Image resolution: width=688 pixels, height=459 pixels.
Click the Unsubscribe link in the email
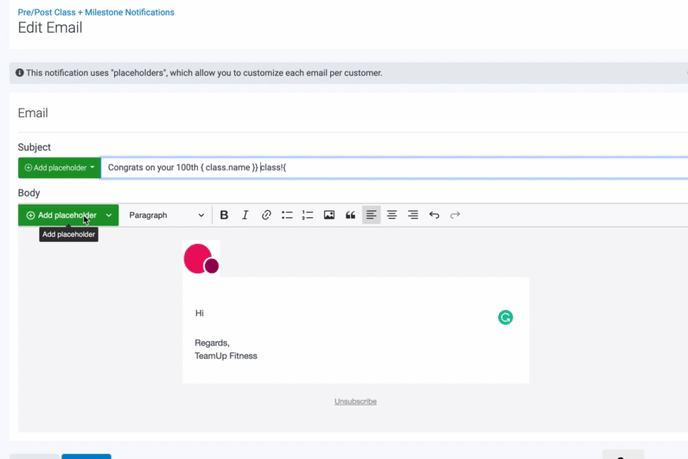pos(355,401)
